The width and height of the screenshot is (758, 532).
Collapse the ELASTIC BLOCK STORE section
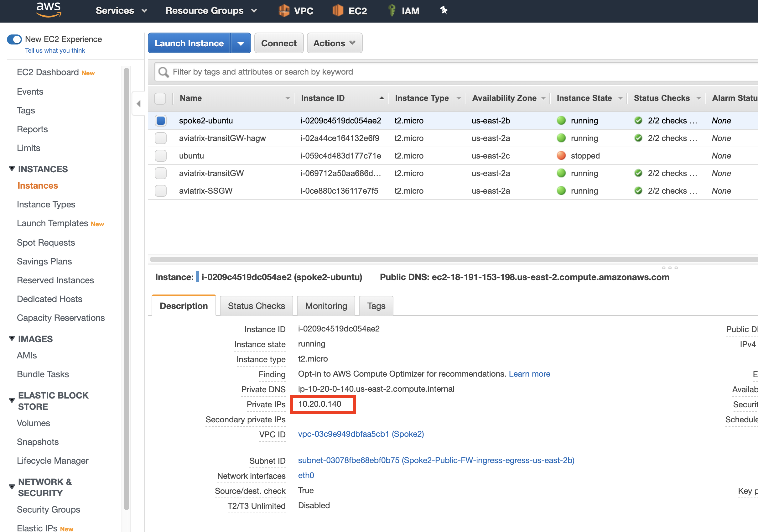click(x=12, y=400)
